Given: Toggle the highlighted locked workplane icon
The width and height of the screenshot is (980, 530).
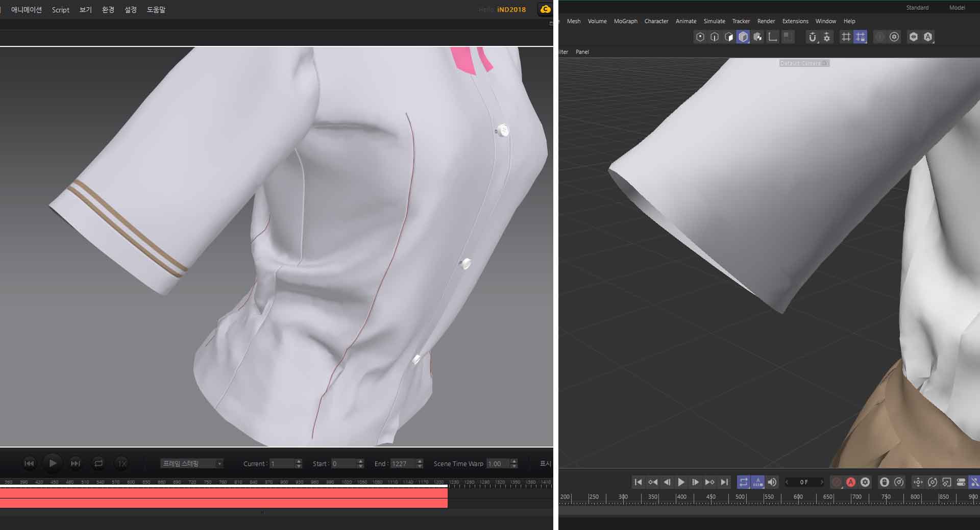Looking at the screenshot, I should coord(861,37).
